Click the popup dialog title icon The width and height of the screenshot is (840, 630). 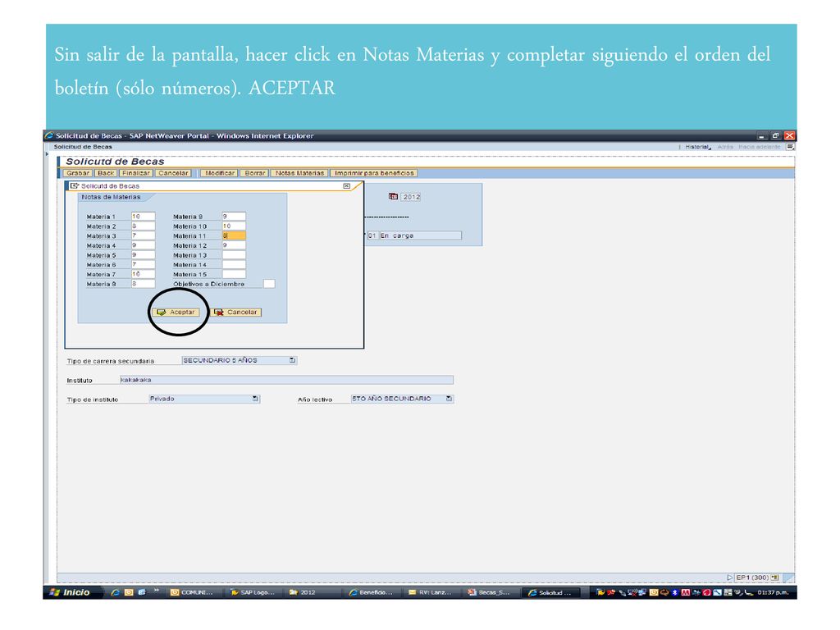click(x=75, y=186)
